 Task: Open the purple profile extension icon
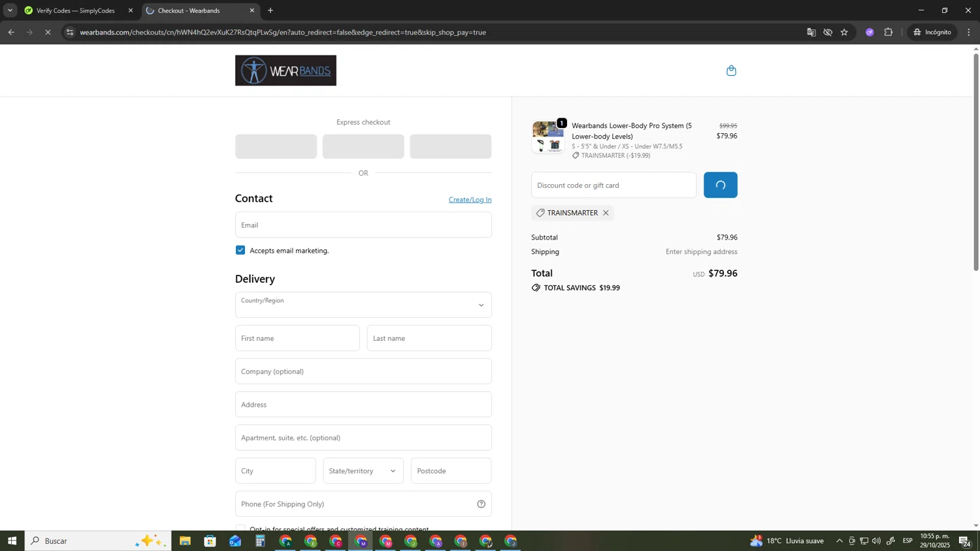870,32
